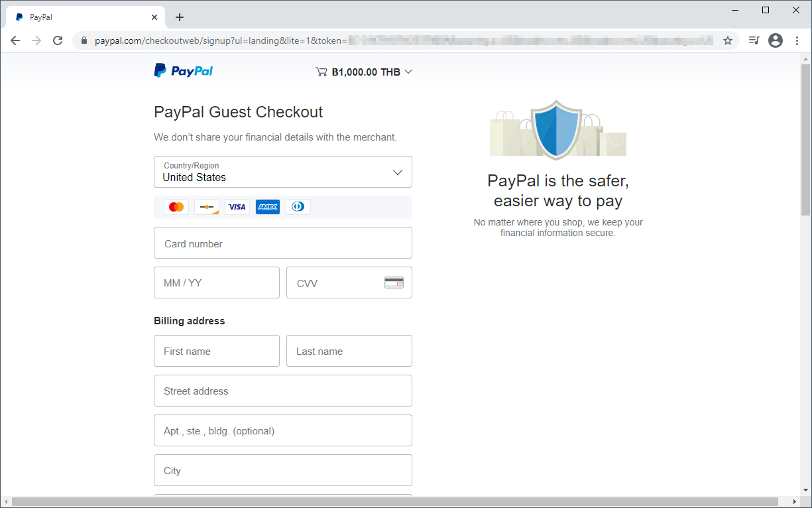
Task: Focus the MM / YY expiry field
Action: pyautogui.click(x=217, y=283)
